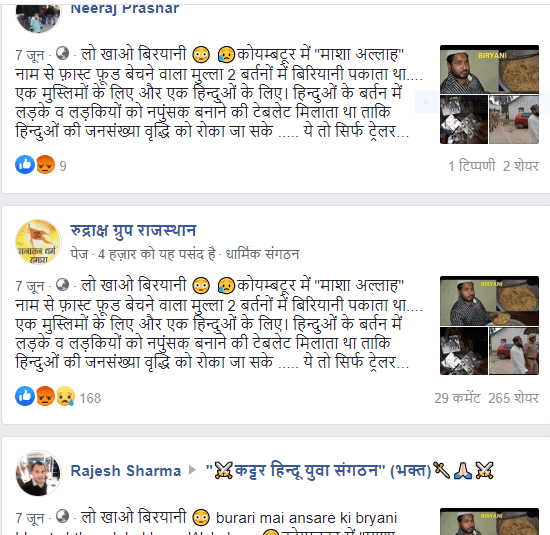Click the globe privacy icon on Rajesh Sharma's post

(x=62, y=516)
